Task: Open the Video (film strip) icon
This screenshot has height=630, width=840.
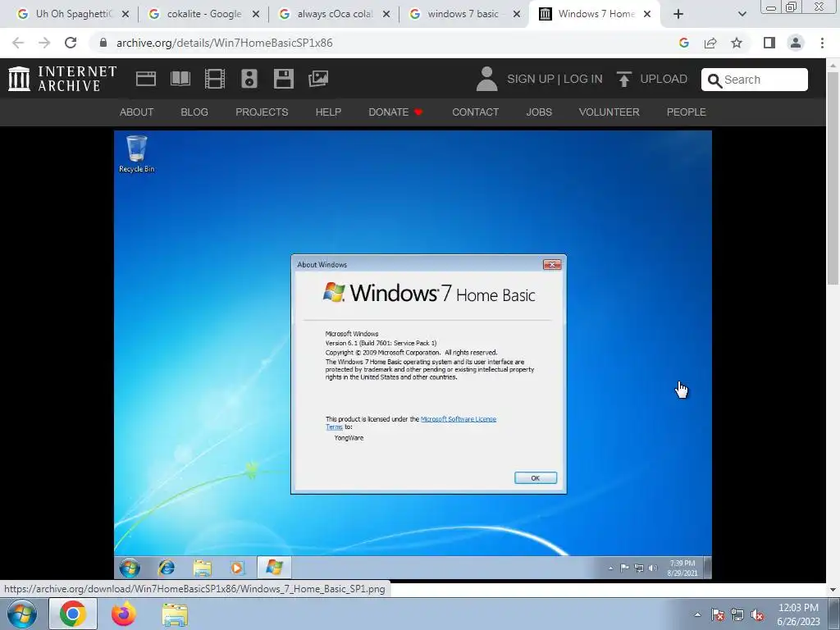Action: coord(215,79)
